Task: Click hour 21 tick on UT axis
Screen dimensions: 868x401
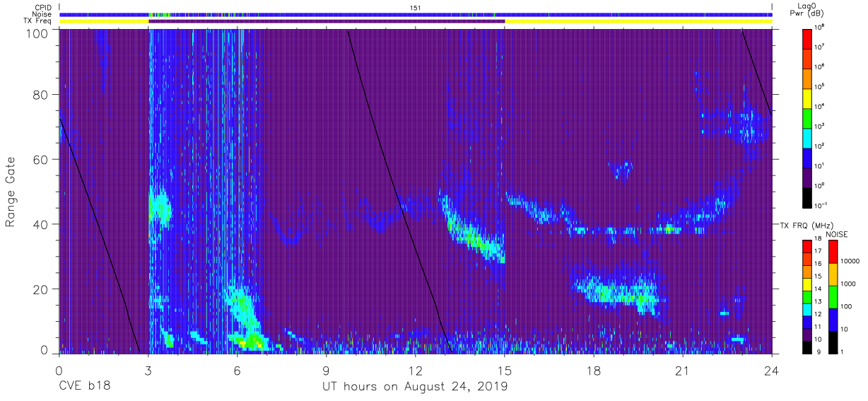Action: pos(683,370)
